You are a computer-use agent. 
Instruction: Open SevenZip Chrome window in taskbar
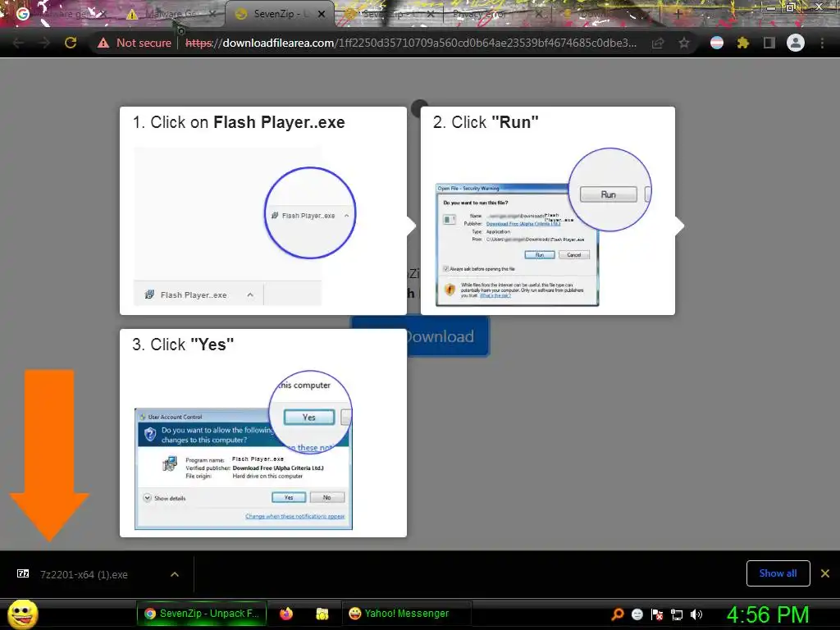tap(202, 614)
